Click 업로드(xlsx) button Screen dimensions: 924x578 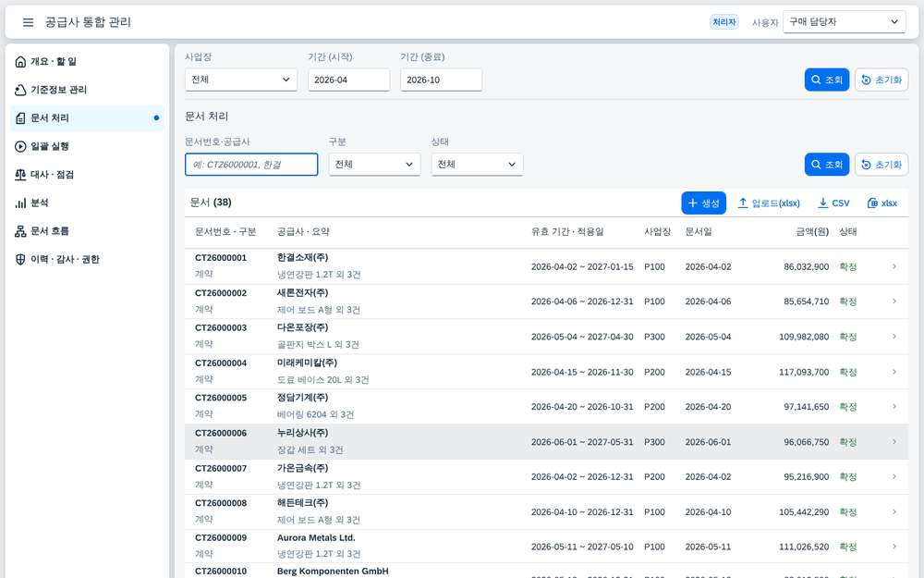tap(769, 203)
